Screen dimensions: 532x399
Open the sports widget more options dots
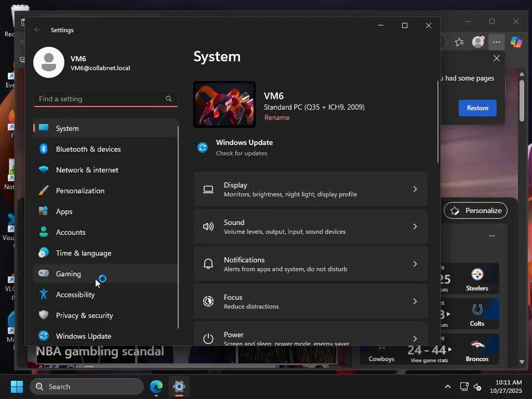492,236
